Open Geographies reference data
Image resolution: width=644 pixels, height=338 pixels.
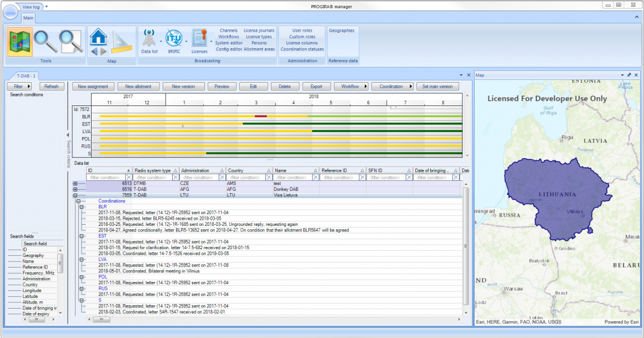341,31
